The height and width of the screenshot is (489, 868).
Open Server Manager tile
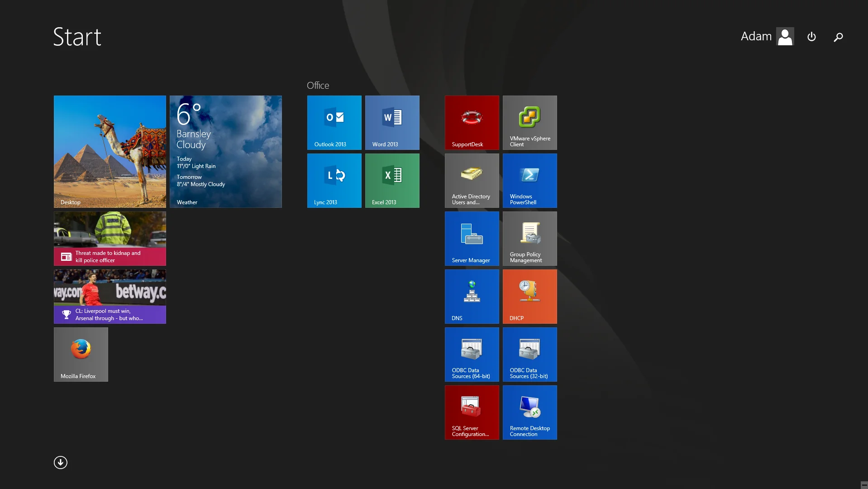pyautogui.click(x=472, y=238)
